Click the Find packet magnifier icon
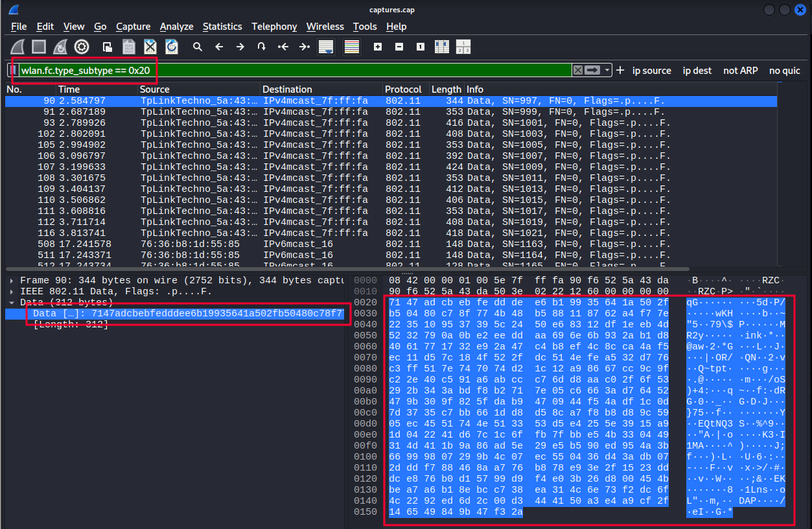812x529 pixels. pos(198,47)
